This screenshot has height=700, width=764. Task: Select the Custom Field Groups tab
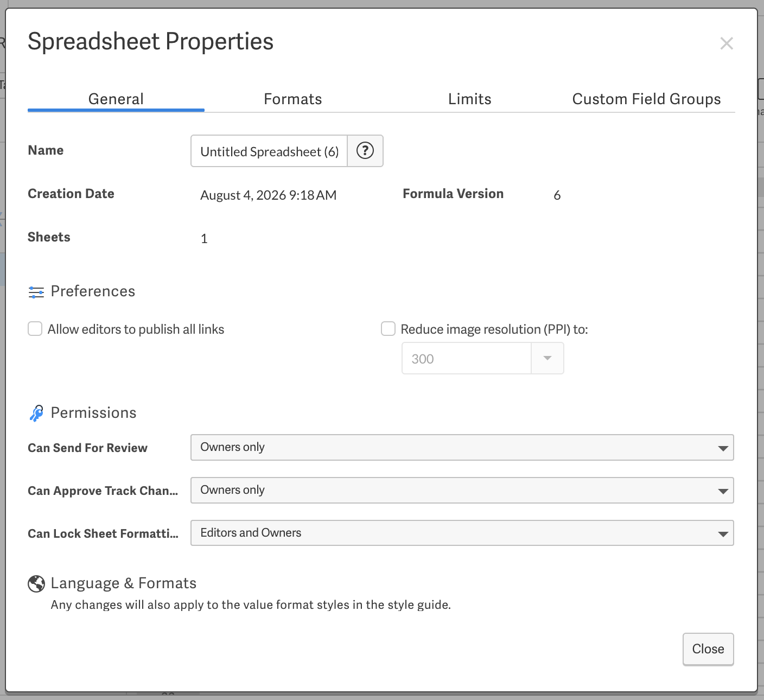647,99
